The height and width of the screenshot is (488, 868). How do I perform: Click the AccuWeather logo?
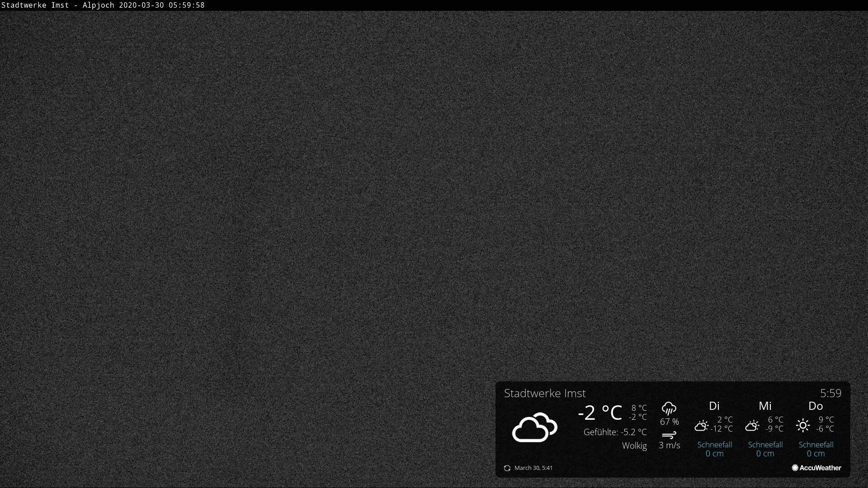coord(816,468)
